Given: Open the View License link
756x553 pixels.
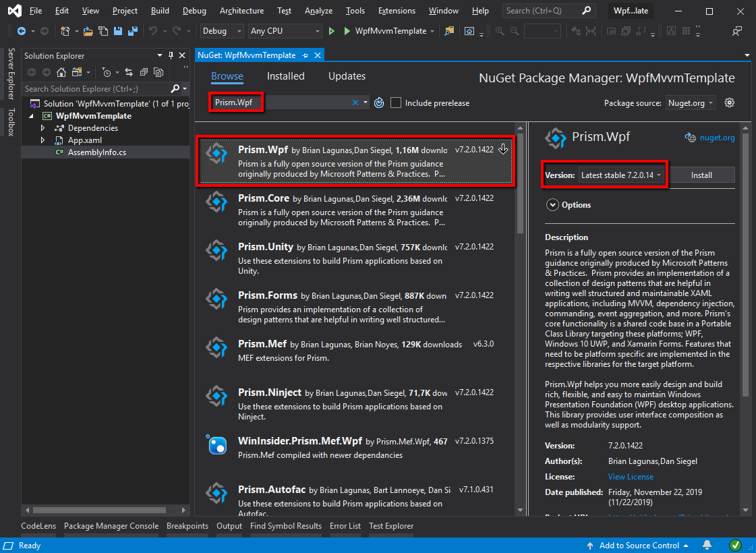Looking at the screenshot, I should (631, 476).
